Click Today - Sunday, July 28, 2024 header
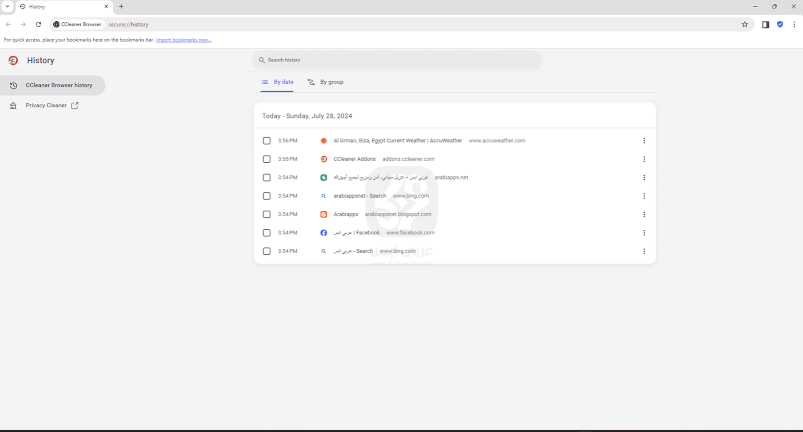The image size is (803, 432). tap(307, 116)
